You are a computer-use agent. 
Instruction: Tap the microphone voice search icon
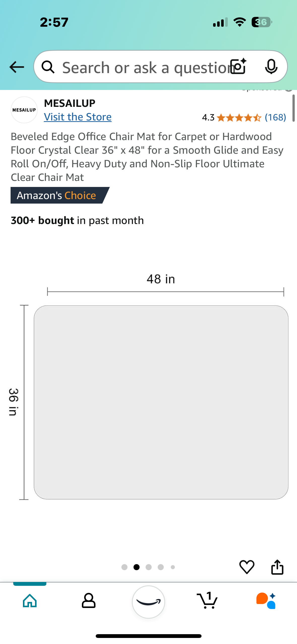(x=271, y=67)
